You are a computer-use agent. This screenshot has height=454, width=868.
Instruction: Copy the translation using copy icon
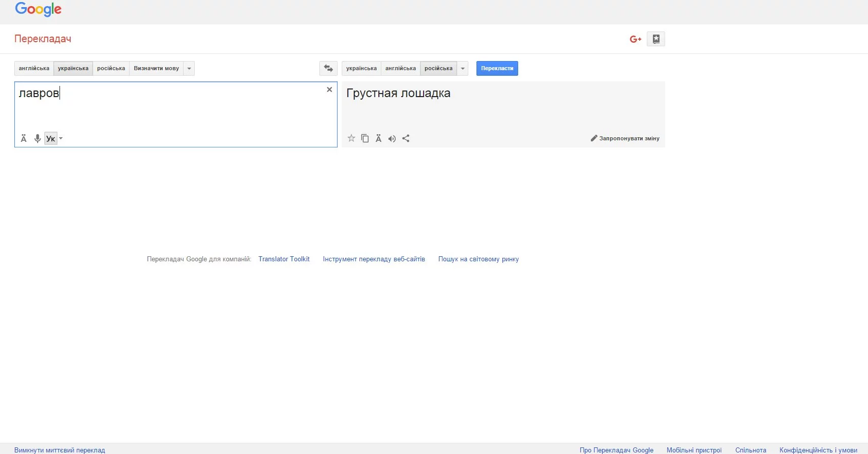coord(365,138)
